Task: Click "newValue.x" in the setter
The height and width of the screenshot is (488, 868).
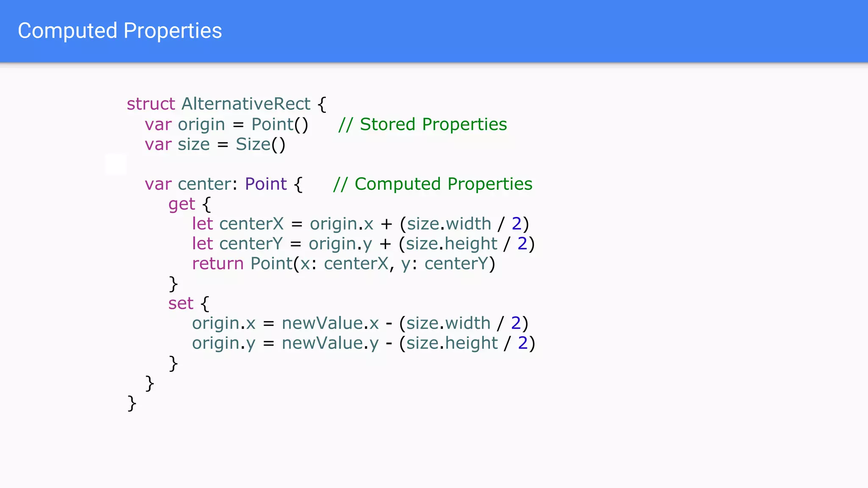Action: click(330, 324)
